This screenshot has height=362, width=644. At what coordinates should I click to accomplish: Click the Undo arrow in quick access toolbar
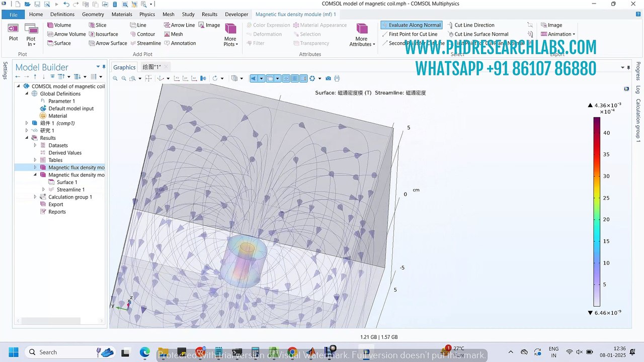(66, 4)
